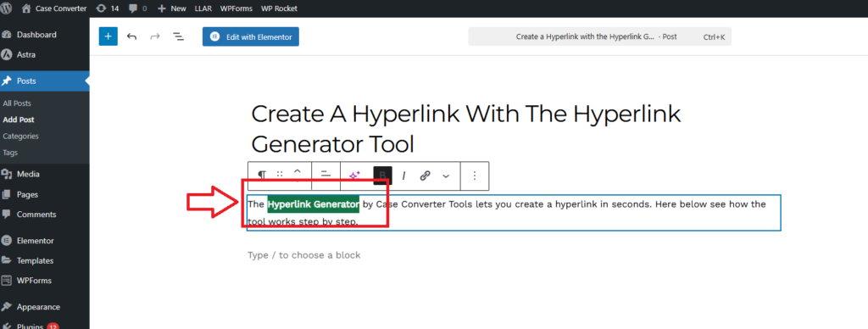
Task: Click the post title heading
Action: point(465,129)
